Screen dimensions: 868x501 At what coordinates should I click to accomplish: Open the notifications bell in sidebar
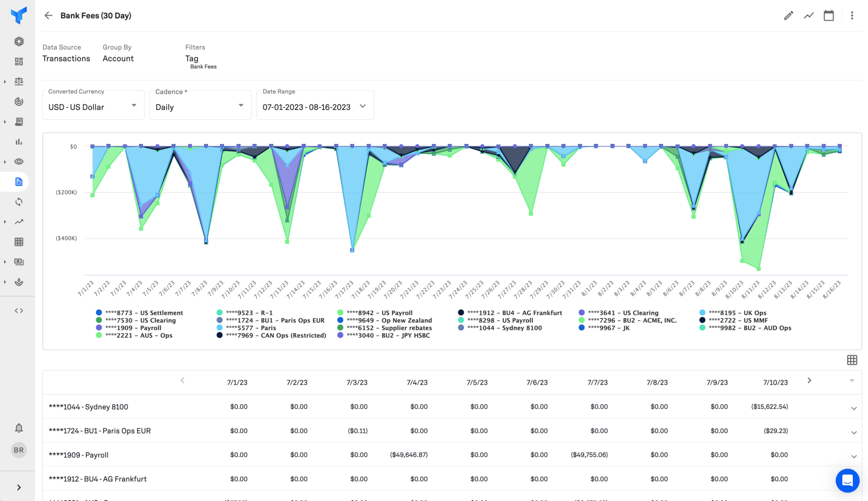[19, 428]
